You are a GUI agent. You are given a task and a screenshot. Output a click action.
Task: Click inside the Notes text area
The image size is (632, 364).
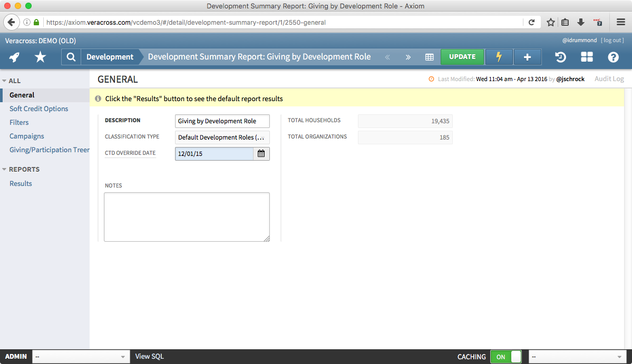click(x=187, y=217)
